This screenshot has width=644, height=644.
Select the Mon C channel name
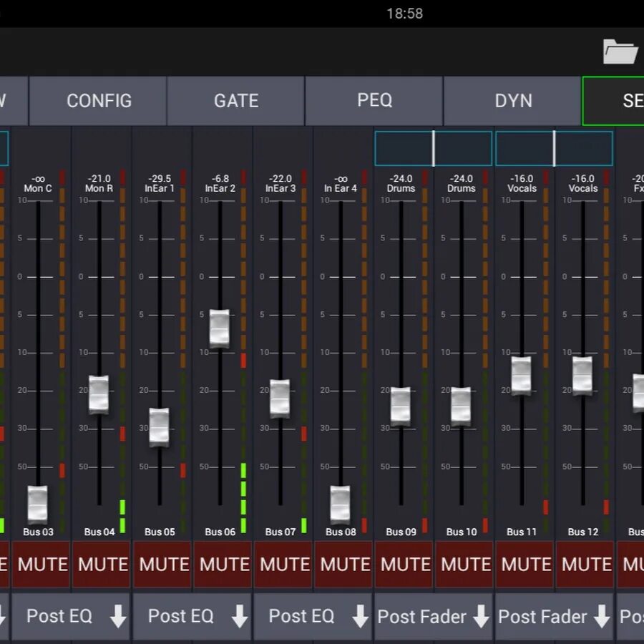pos(38,188)
